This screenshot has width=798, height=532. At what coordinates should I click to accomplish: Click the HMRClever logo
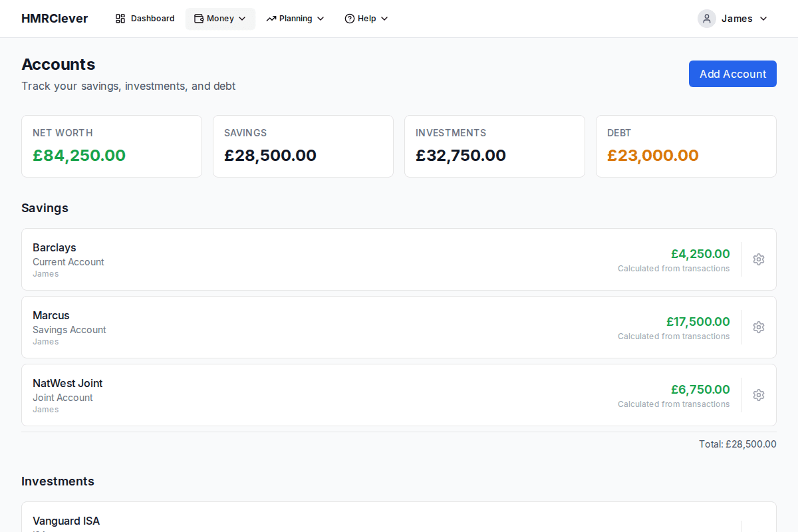[x=55, y=18]
